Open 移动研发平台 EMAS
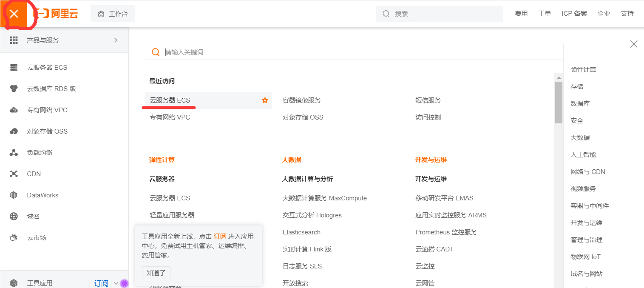 point(444,198)
